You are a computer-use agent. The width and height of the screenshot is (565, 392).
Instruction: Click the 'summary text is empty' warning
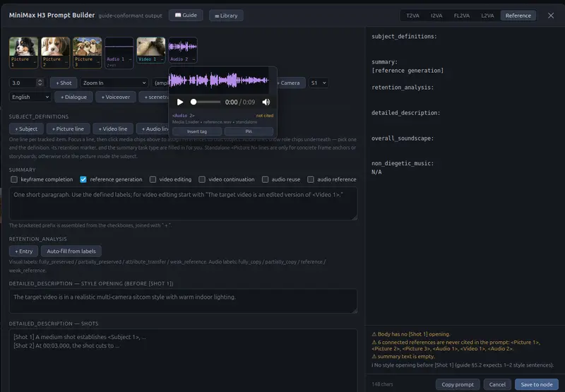pos(403,356)
